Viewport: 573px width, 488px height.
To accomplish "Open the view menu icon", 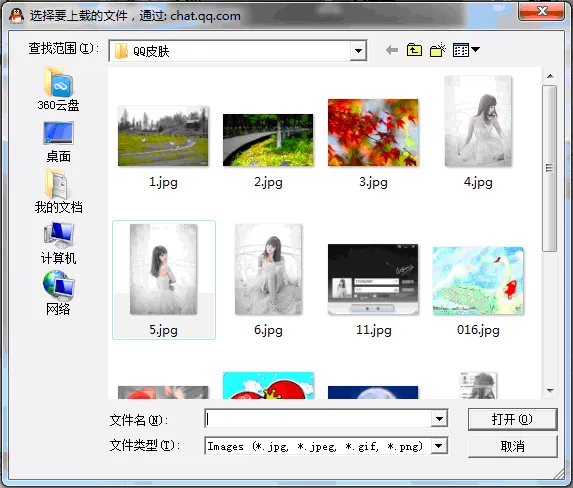I will (x=466, y=50).
